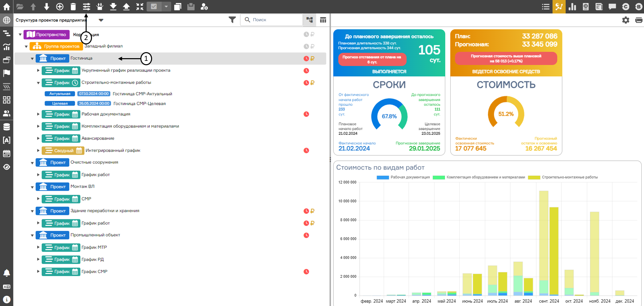Open the info icon at the bottom of the sidebar

pos(6,299)
